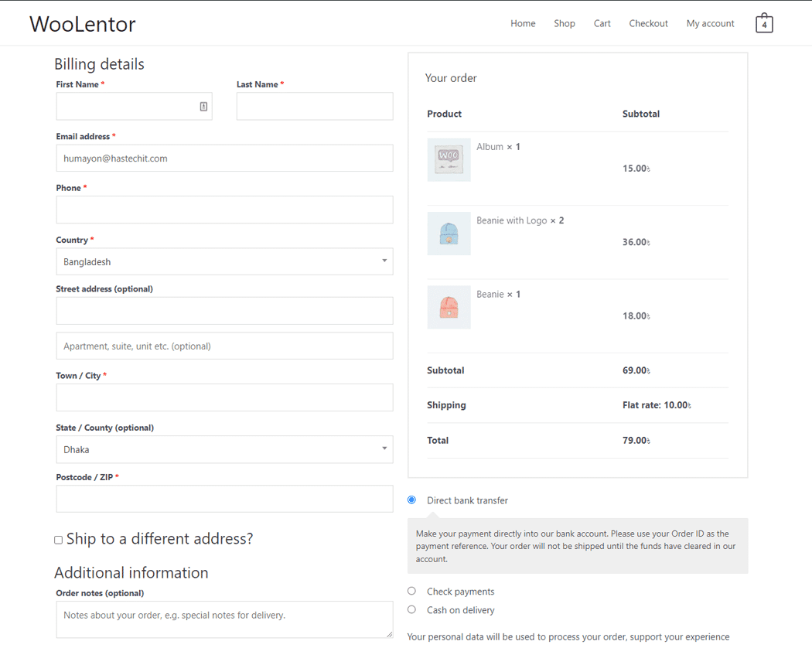Expand the State / County dropdown showing Dhaka
This screenshot has height=648, width=812.
(x=224, y=449)
